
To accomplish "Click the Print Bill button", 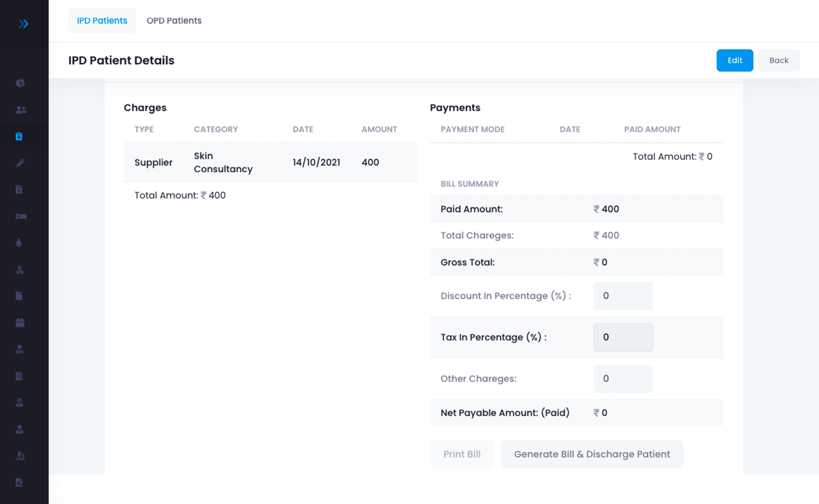I will 462,454.
